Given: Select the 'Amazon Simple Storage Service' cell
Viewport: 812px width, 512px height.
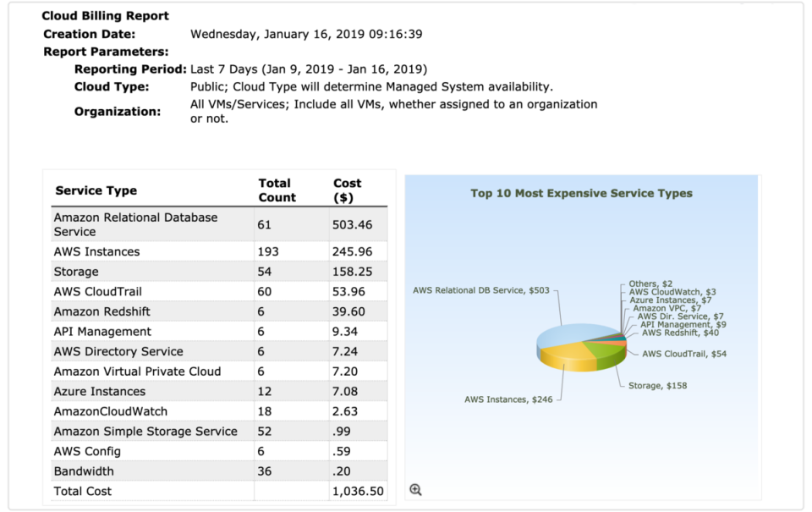Looking at the screenshot, I should (x=145, y=431).
